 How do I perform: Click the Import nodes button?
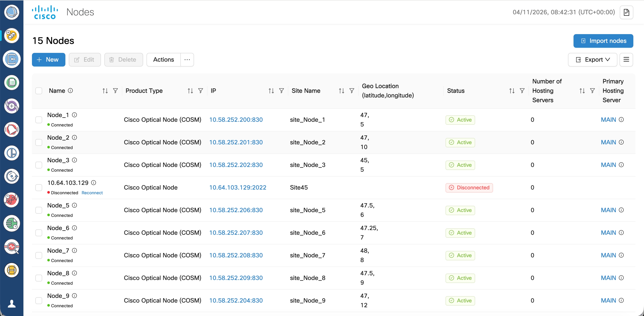click(x=603, y=41)
